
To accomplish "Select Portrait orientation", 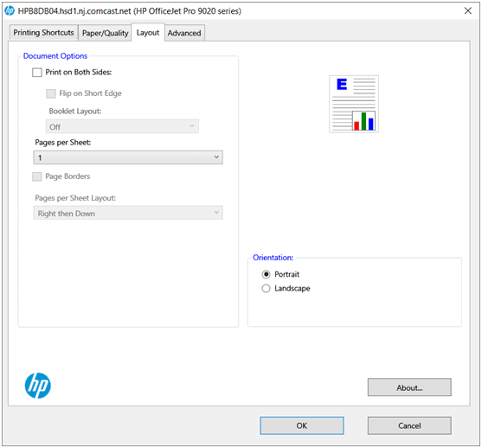I will (x=266, y=274).
